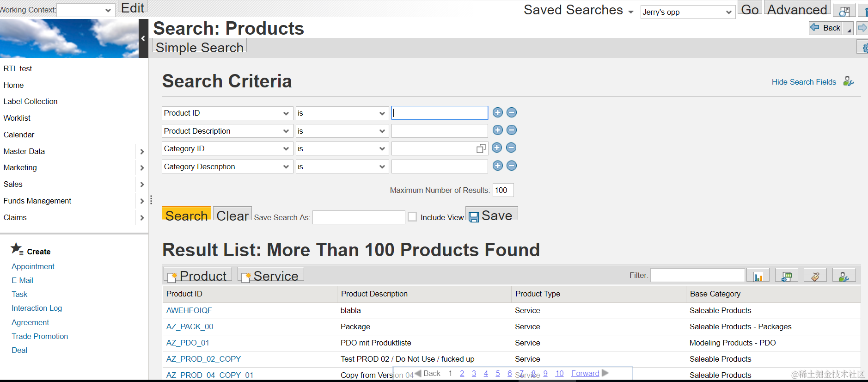Expand the Master Data submenu
The height and width of the screenshot is (382, 868).
pyautogui.click(x=142, y=151)
